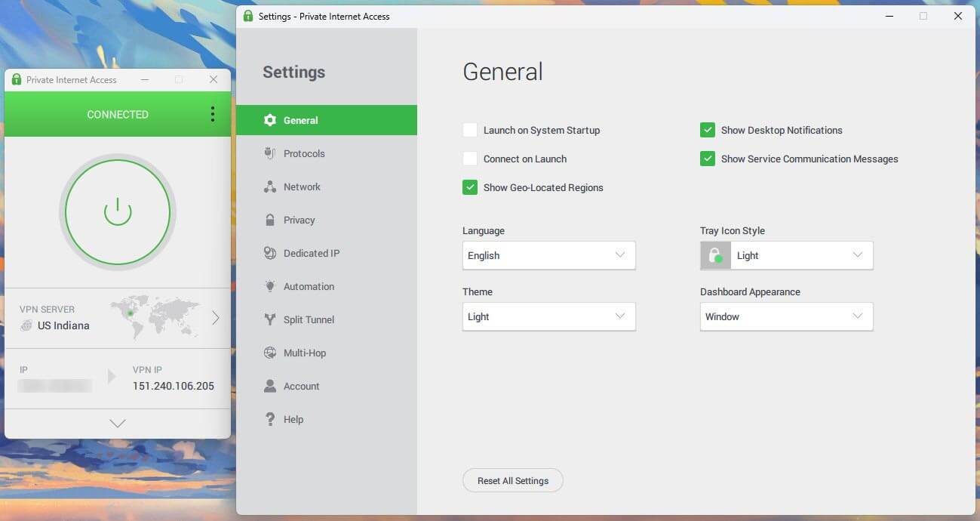
Task: Open the Multi-Hop settings tab
Action: coord(327,353)
